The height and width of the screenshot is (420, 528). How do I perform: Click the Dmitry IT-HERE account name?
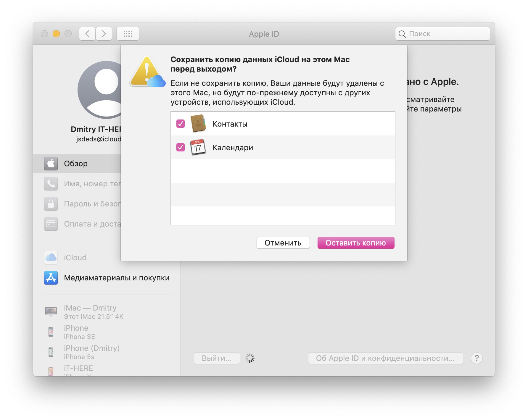coord(96,129)
